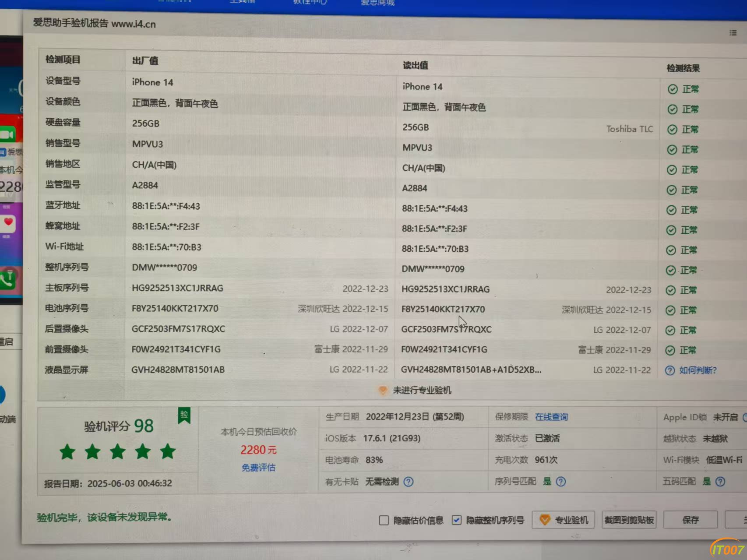Click the 低温Wi-Fi module value
The height and width of the screenshot is (560, 747).
tap(724, 460)
